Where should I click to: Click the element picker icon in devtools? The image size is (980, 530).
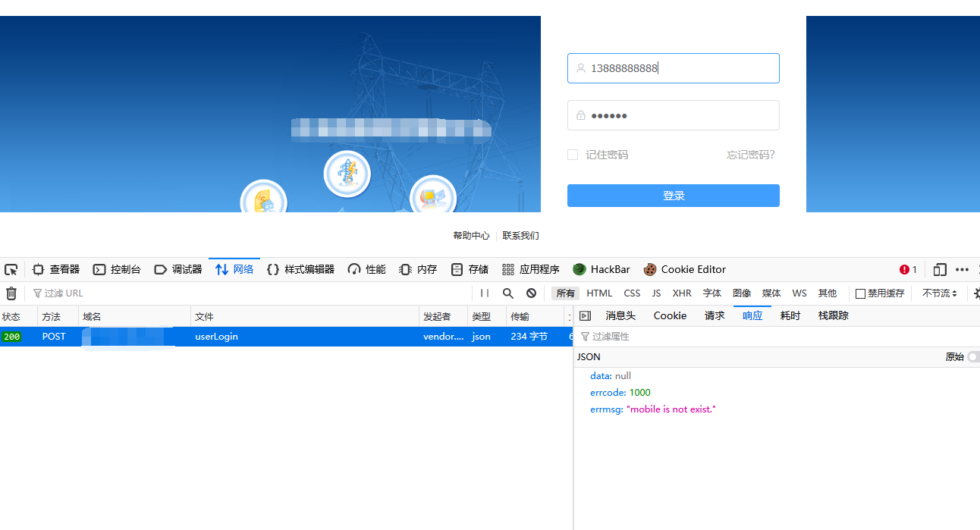[x=11, y=269]
